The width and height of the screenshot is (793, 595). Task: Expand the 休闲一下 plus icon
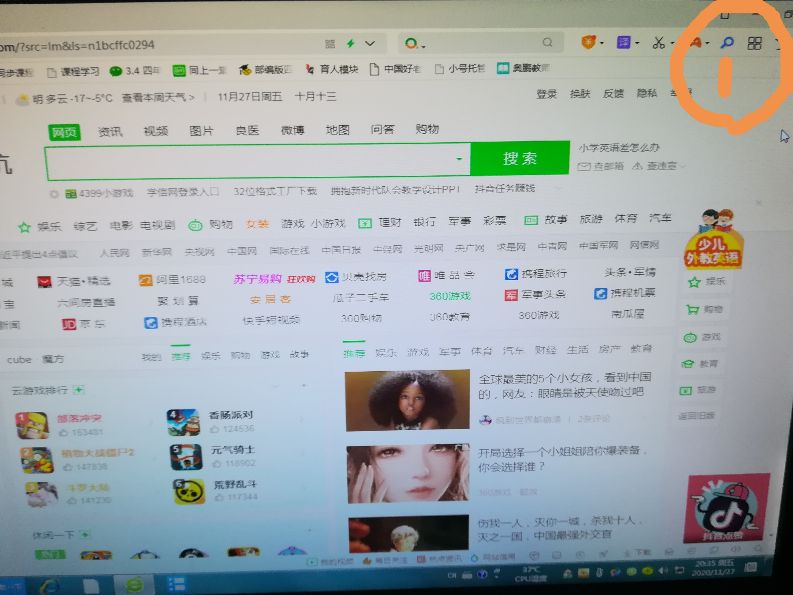click(84, 534)
